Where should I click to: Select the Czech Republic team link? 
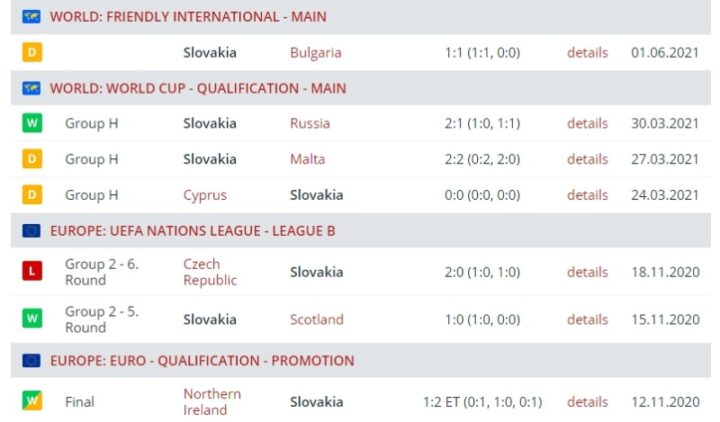[x=210, y=272]
